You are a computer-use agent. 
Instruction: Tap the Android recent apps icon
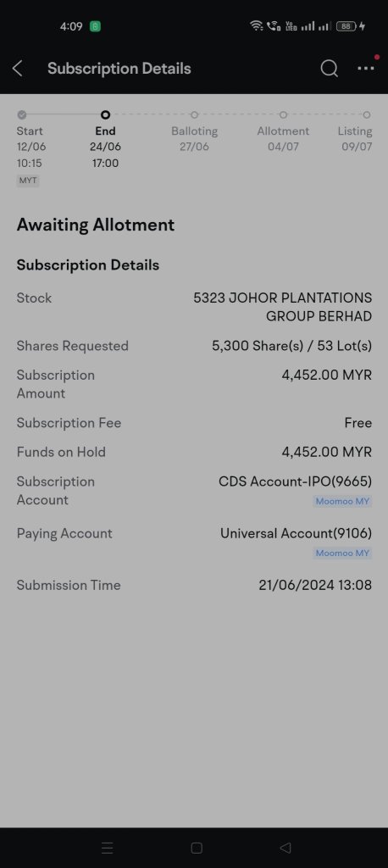[108, 848]
